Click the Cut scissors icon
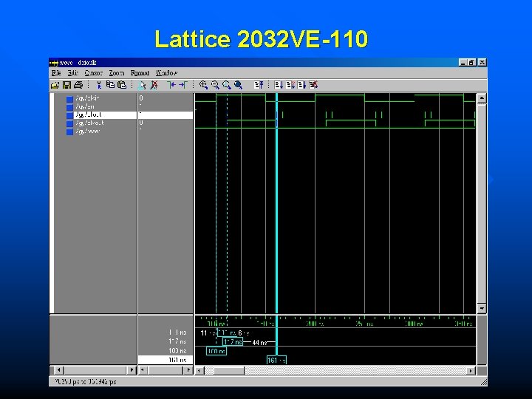 coord(99,85)
